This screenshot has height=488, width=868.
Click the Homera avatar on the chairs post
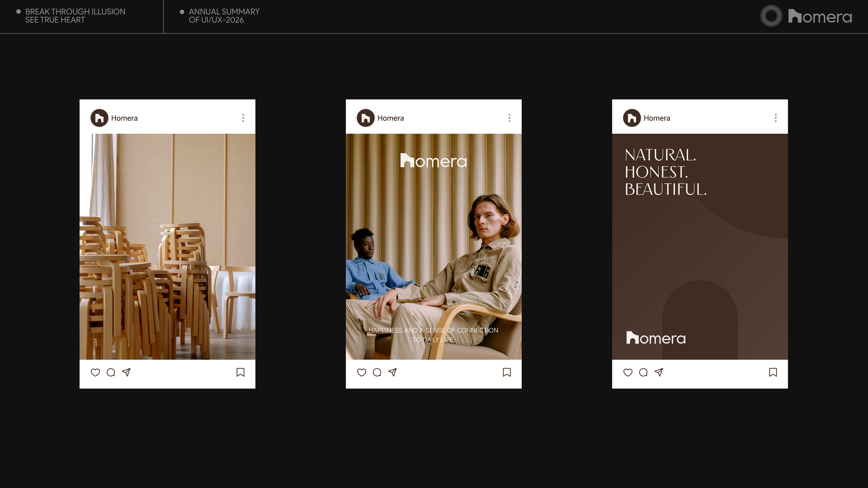tap(99, 118)
